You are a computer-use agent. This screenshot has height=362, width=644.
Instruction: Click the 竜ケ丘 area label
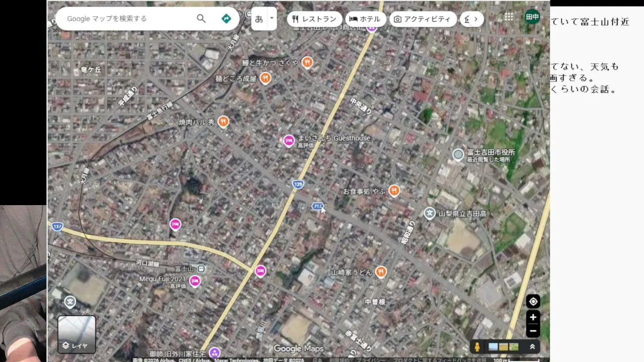pos(91,69)
